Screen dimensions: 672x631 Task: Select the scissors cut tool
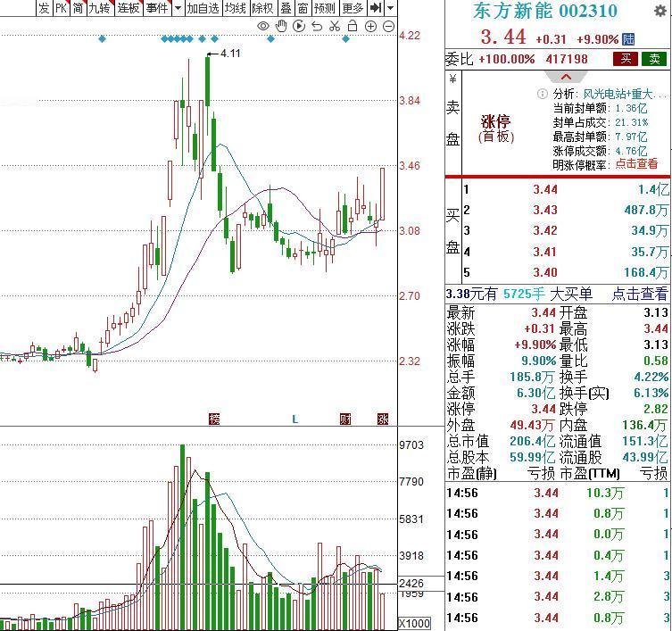coord(335,27)
